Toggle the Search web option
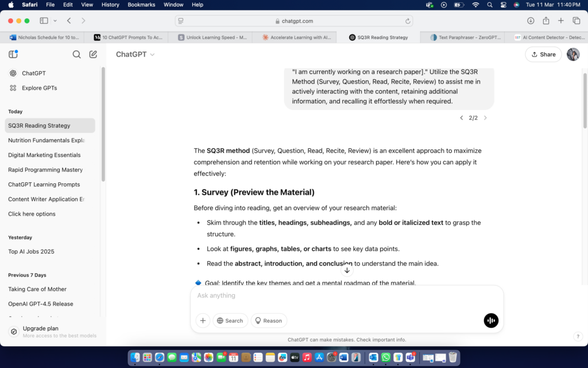 (x=230, y=321)
